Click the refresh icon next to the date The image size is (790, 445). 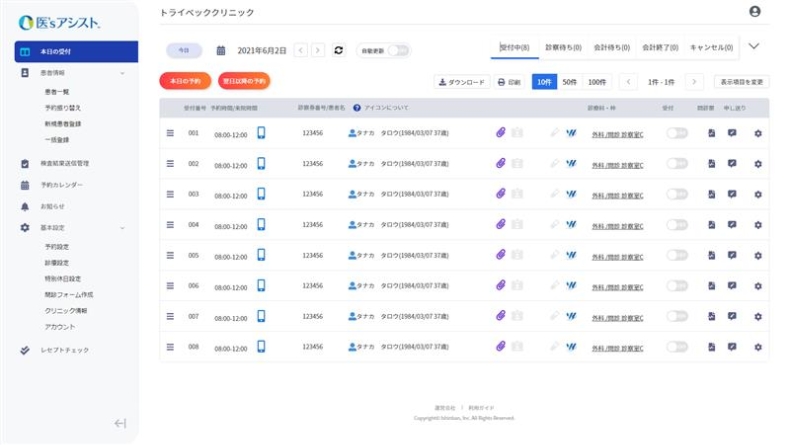pyautogui.click(x=339, y=50)
